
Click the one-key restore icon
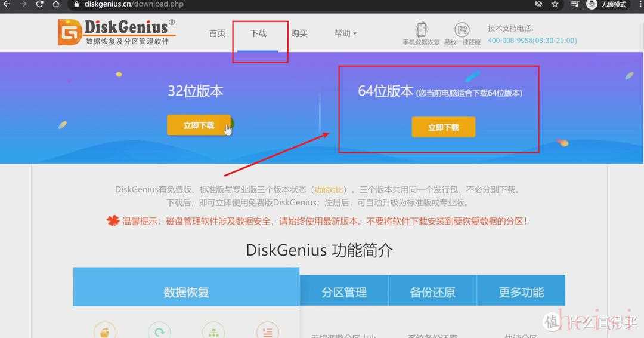(462, 30)
